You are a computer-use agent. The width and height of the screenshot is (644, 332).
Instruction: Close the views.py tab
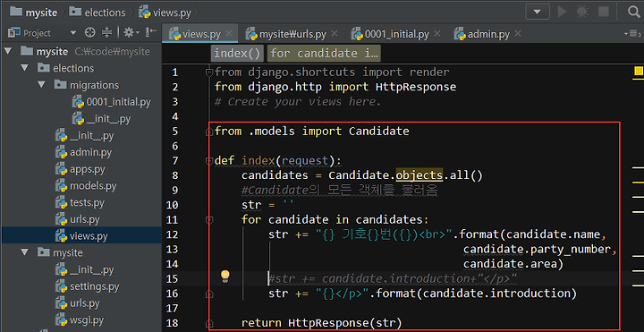click(x=229, y=33)
